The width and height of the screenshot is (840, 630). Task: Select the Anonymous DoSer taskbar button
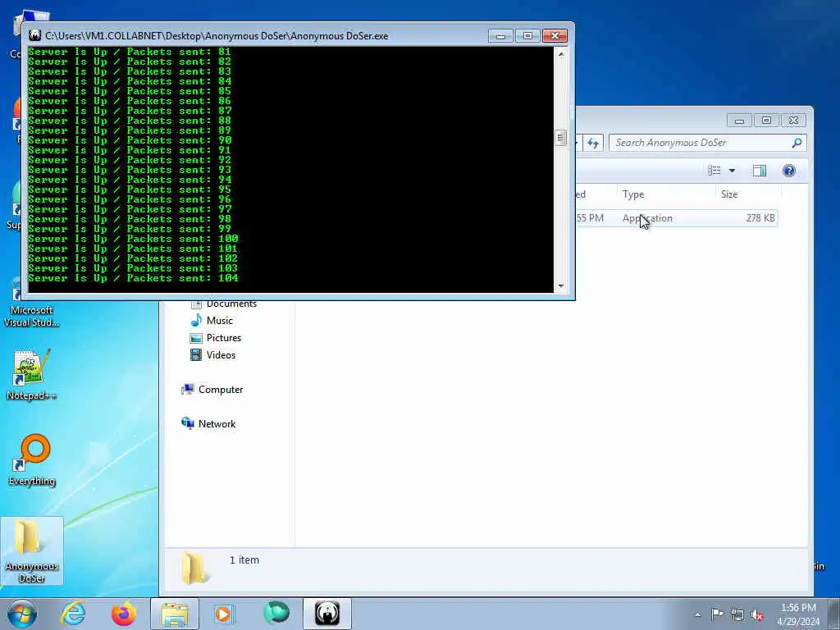326,614
